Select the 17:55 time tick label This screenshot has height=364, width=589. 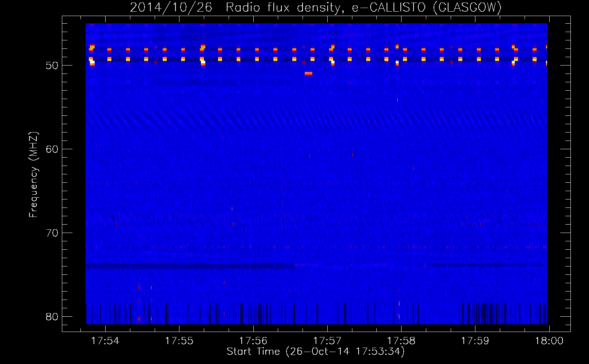coord(179,341)
